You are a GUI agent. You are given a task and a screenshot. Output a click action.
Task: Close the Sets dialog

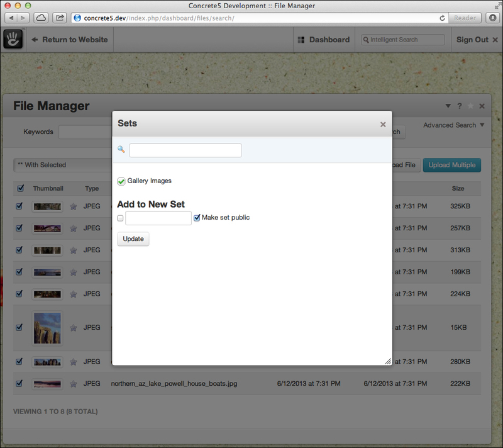[x=383, y=124]
